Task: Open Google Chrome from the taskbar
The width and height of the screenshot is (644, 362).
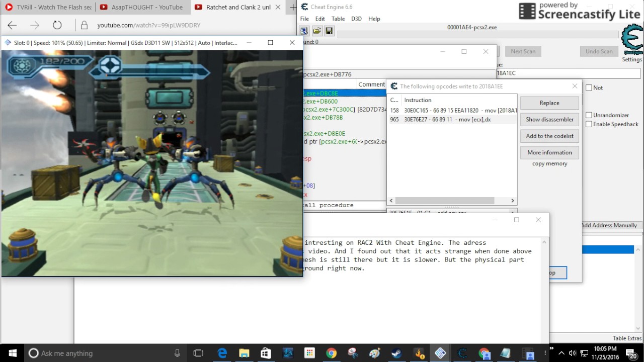Action: click(x=331, y=353)
